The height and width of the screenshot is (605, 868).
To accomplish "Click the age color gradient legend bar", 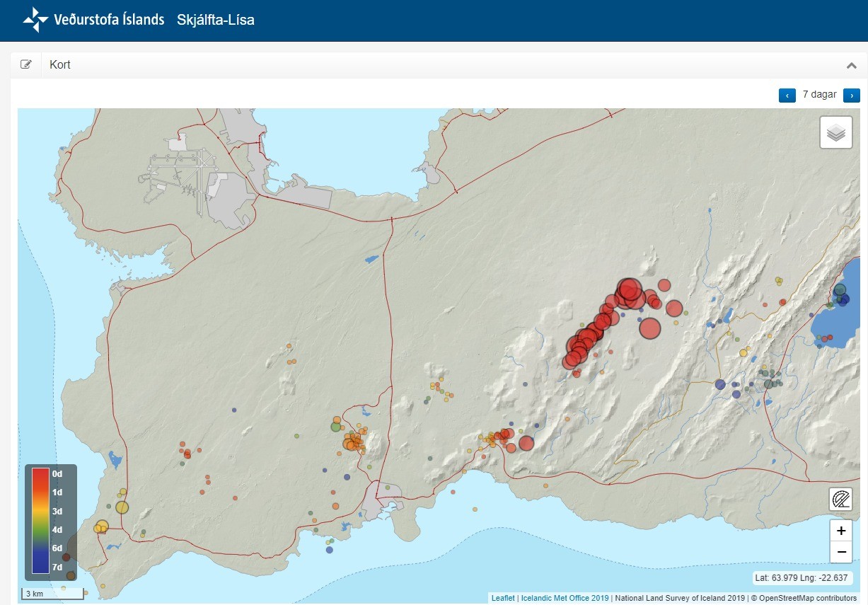I will click(x=40, y=520).
